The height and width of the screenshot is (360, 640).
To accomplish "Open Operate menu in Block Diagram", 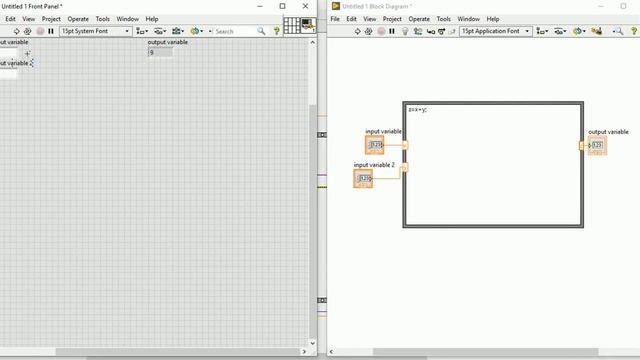I will tap(419, 19).
